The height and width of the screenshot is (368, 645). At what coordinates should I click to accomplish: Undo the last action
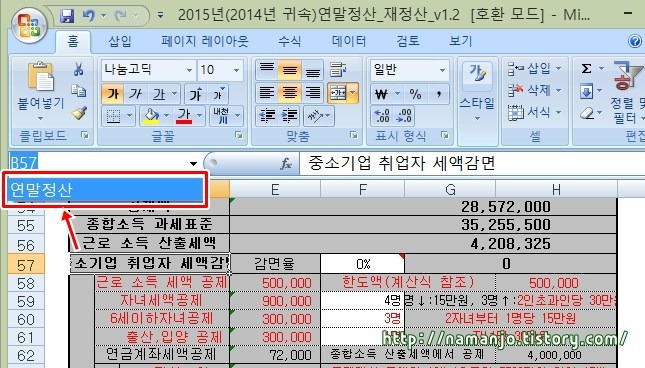pyautogui.click(x=88, y=16)
